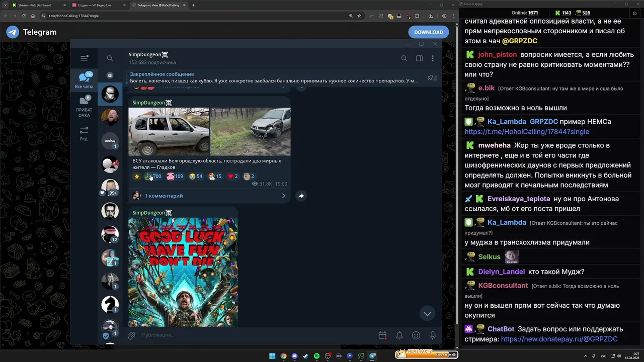Open the scheduled messages calendar icon
This screenshot has height=362, width=644.
(x=382, y=335)
